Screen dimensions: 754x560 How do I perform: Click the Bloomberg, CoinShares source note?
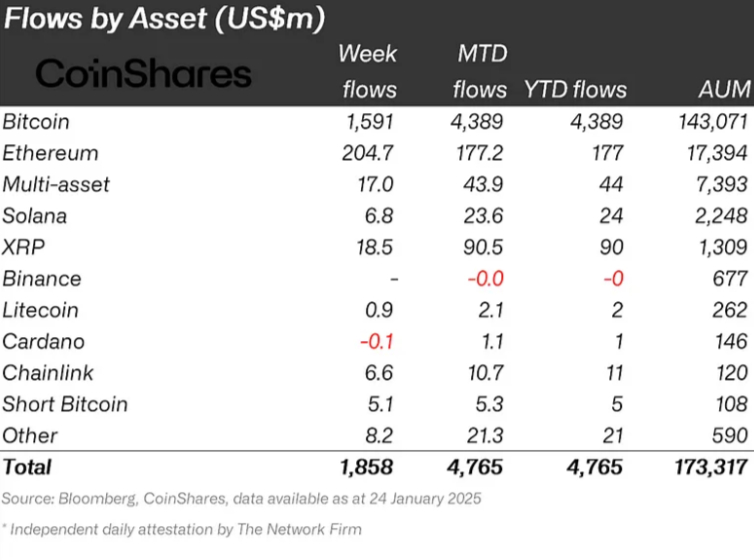241,498
